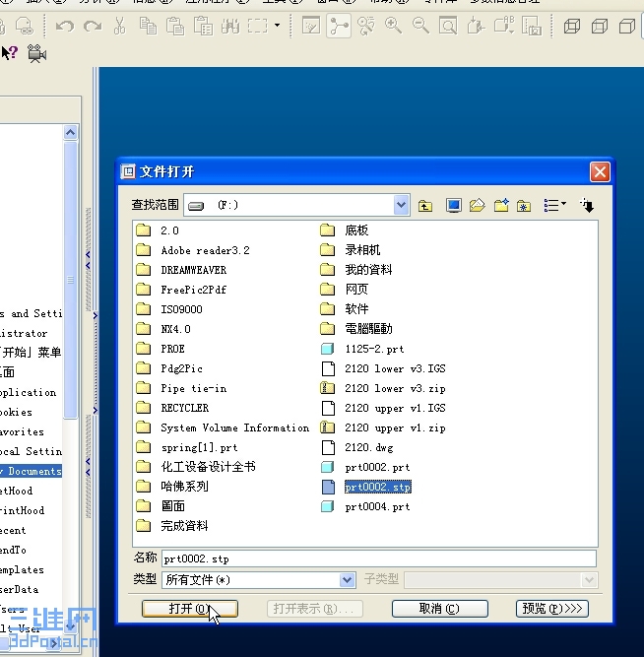
Task: Select the NX4.0 folder
Action: (x=175, y=329)
